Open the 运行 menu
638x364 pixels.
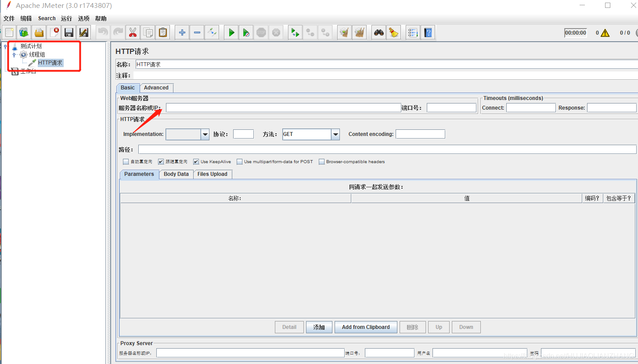tap(66, 18)
